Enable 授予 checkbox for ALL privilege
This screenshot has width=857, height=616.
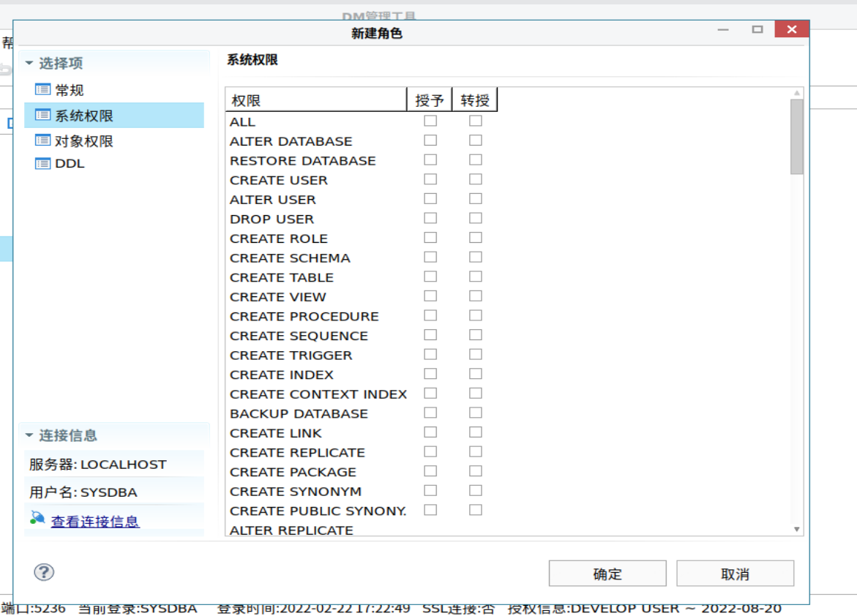click(430, 120)
